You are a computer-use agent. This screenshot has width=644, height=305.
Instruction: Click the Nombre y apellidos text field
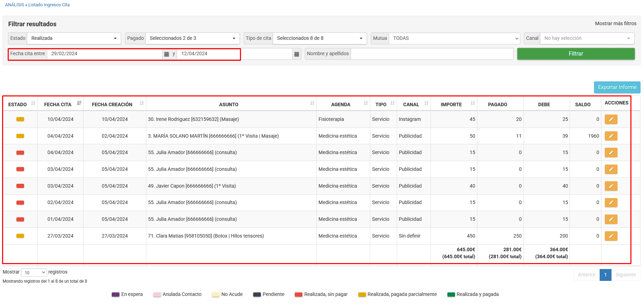pyautogui.click(x=432, y=54)
